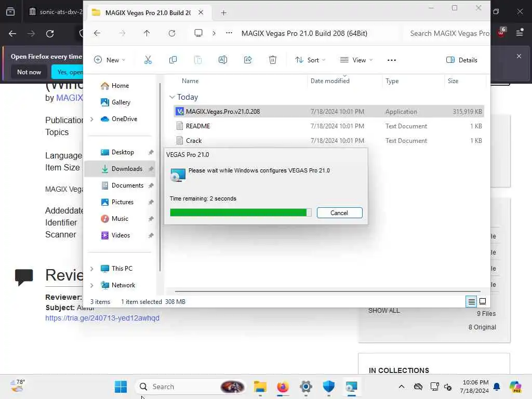Click SHOW ALL on the web page
Viewport: 532px width, 399px height.
384,311
